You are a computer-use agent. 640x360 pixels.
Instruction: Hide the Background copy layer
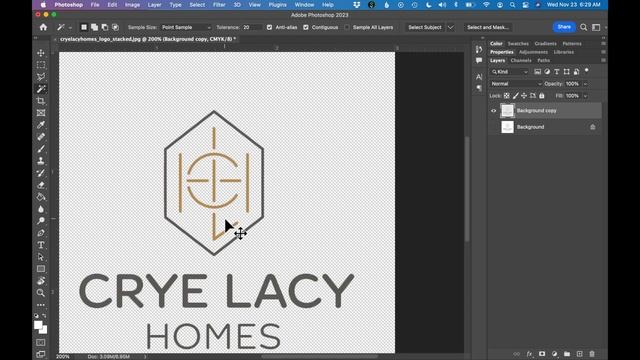[x=493, y=111]
